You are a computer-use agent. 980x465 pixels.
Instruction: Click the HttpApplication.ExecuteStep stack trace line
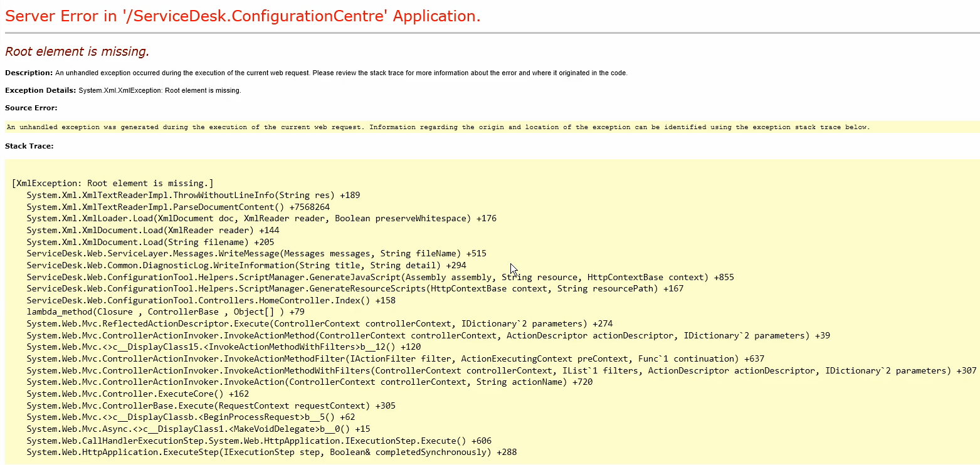point(271,452)
